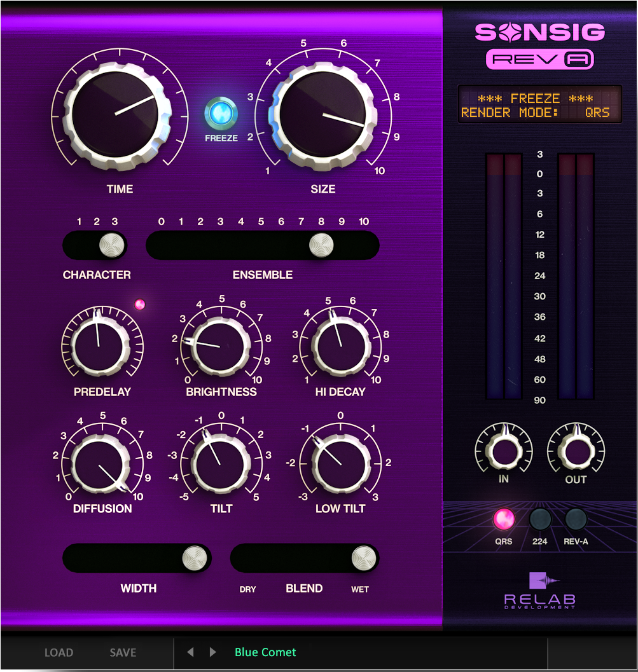Click the Relab Development logo

tap(540, 590)
